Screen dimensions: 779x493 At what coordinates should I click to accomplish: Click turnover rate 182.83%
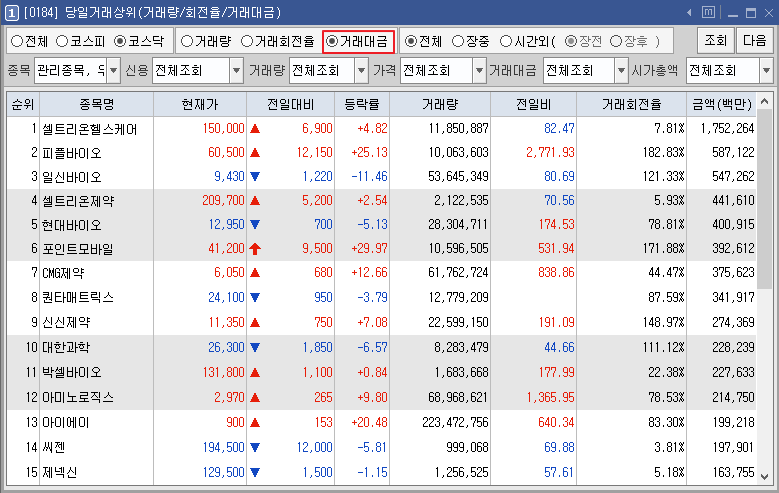663,152
